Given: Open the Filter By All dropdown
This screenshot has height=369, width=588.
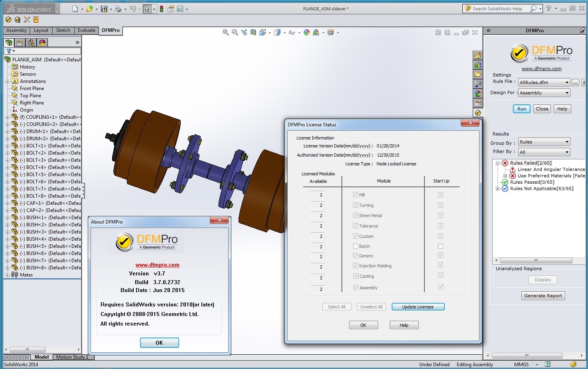Looking at the screenshot, I should coord(544,152).
